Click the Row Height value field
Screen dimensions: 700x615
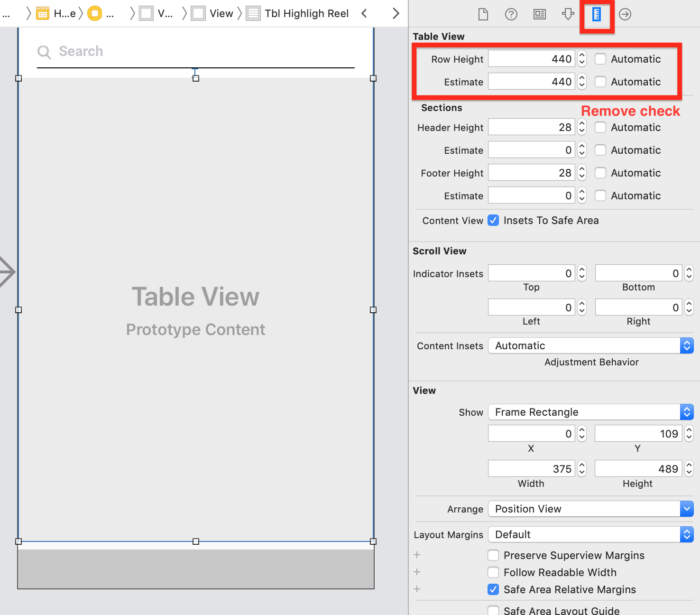pos(532,59)
